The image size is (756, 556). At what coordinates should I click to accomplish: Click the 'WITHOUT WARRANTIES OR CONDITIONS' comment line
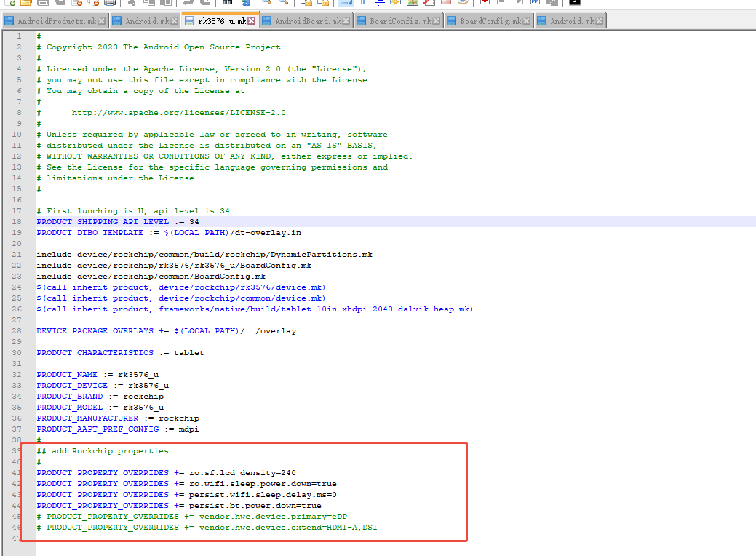pos(225,156)
